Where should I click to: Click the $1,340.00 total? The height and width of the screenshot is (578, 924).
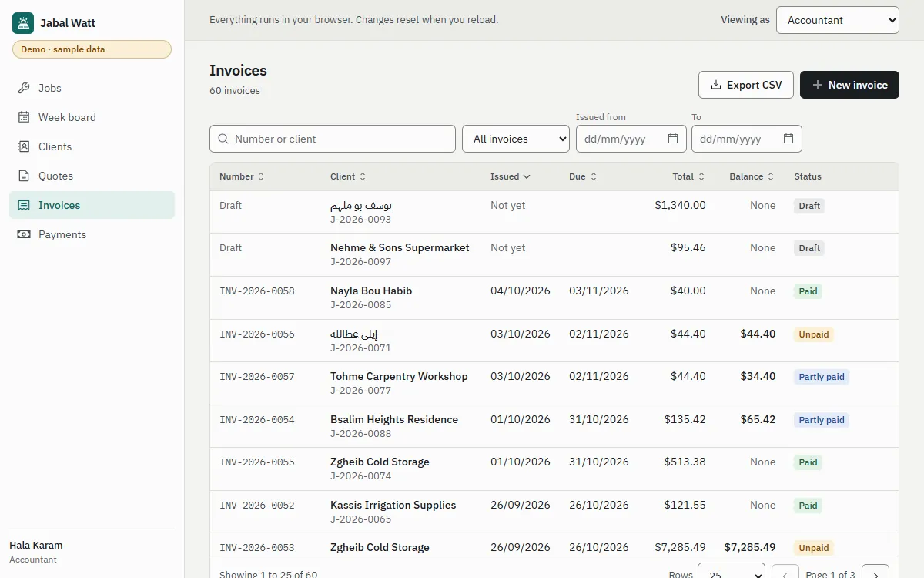point(680,205)
